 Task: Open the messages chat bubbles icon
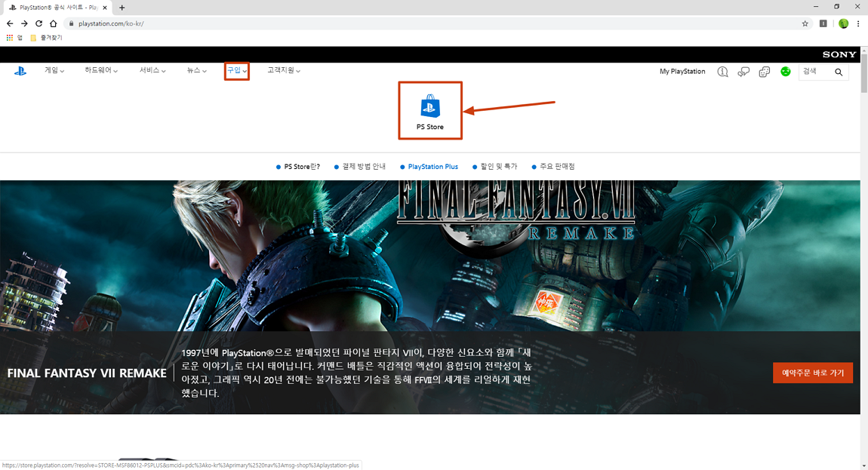(743, 72)
